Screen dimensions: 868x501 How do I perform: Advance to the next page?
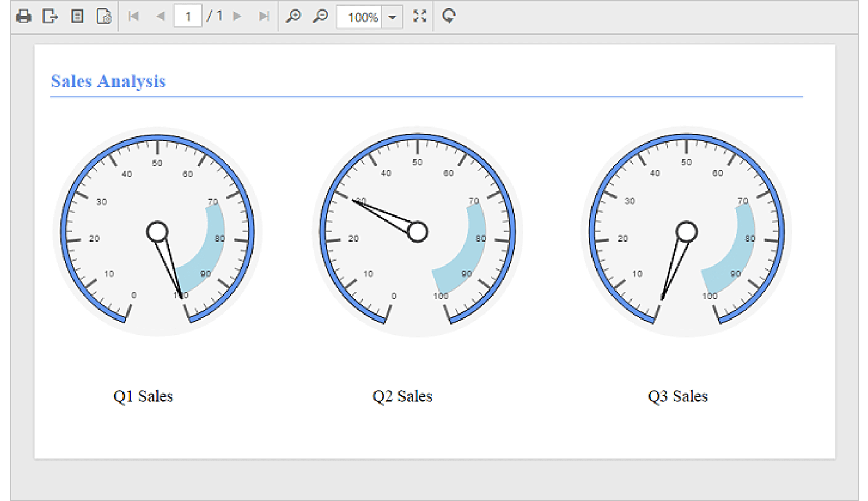pos(236,16)
